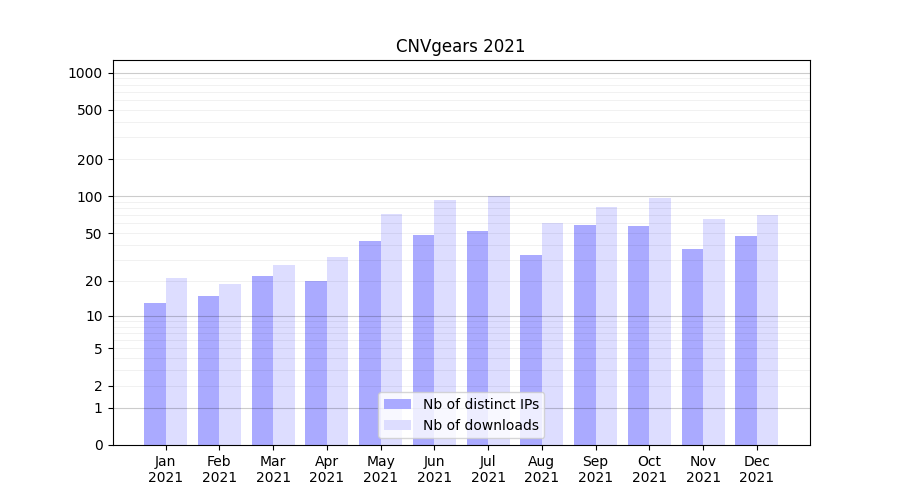Select the Oct 2021 distinct IPs bar
900x500 pixels.
click(x=638, y=335)
